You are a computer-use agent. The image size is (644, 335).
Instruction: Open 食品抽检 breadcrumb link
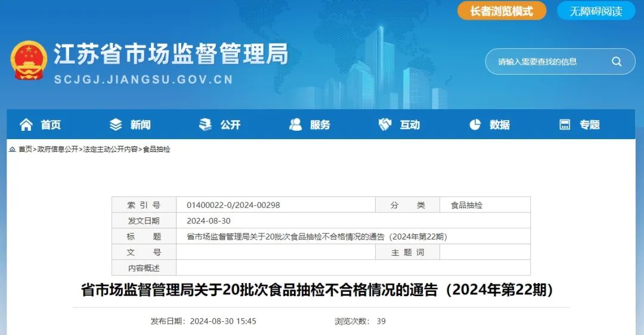point(157,149)
